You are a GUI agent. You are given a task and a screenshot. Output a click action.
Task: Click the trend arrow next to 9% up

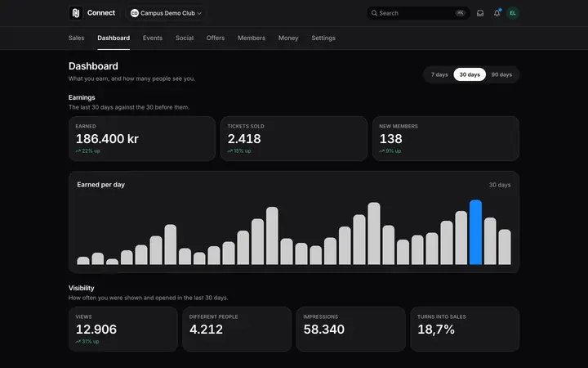(381, 151)
